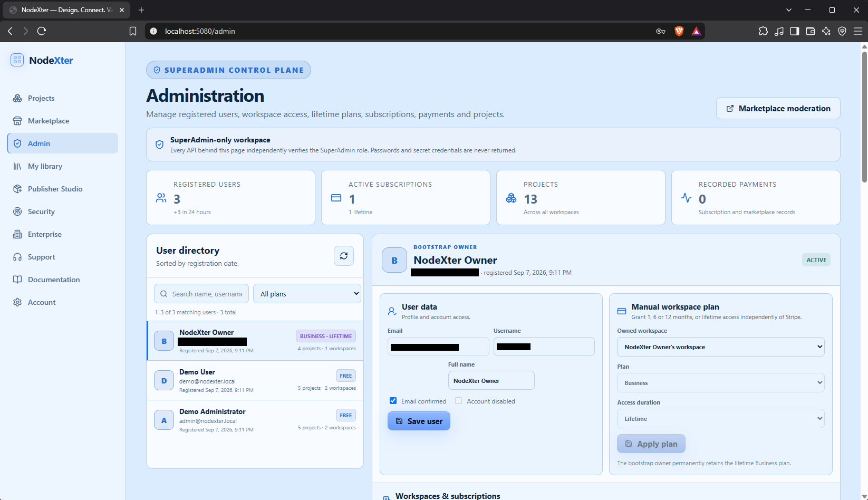Open a new browser tab
This screenshot has width=868, height=500.
click(141, 10)
